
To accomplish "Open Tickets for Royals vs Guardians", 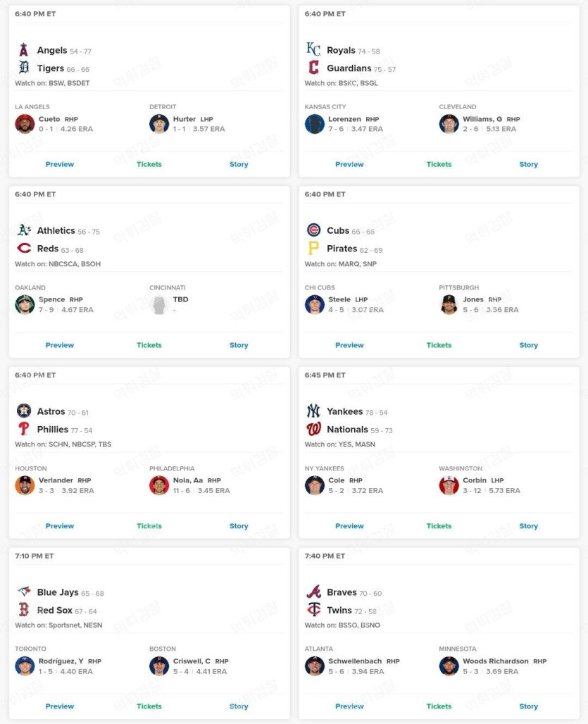I will tap(439, 164).
